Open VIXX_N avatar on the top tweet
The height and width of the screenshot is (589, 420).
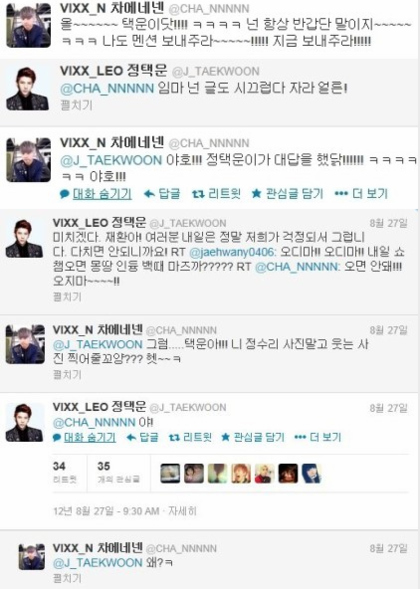[x=29, y=26]
